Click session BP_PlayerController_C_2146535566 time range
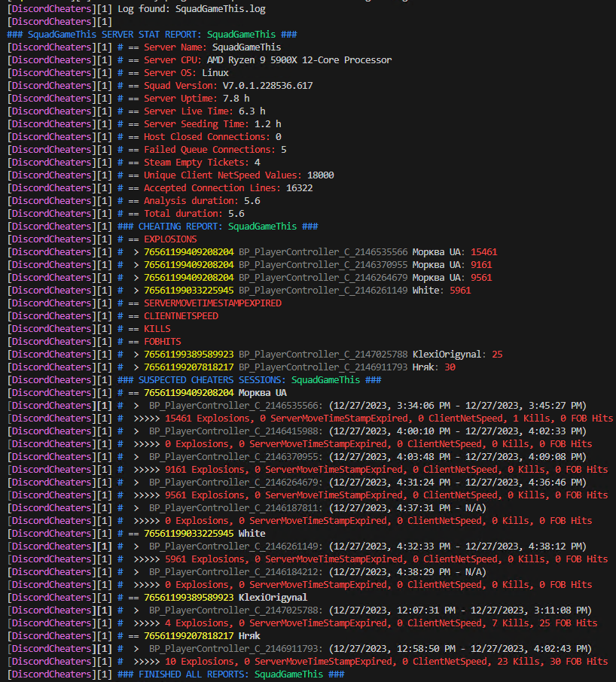Image resolution: width=616 pixels, height=682 pixels. coord(458,406)
